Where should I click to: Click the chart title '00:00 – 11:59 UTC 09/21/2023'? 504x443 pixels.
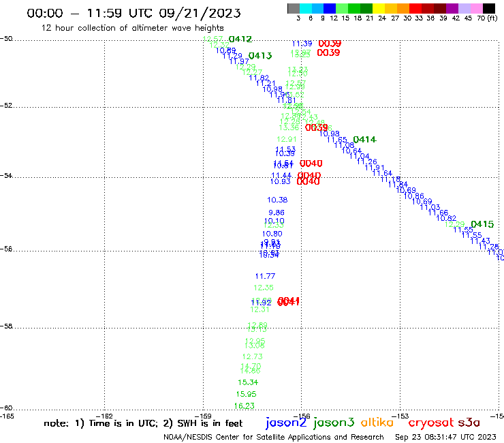click(133, 13)
